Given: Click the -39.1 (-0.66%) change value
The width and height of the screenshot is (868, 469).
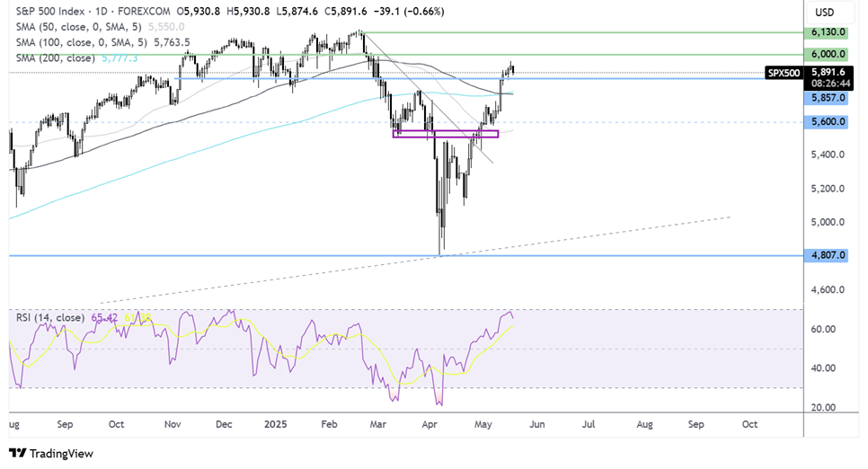Looking at the screenshot, I should click(407, 11).
